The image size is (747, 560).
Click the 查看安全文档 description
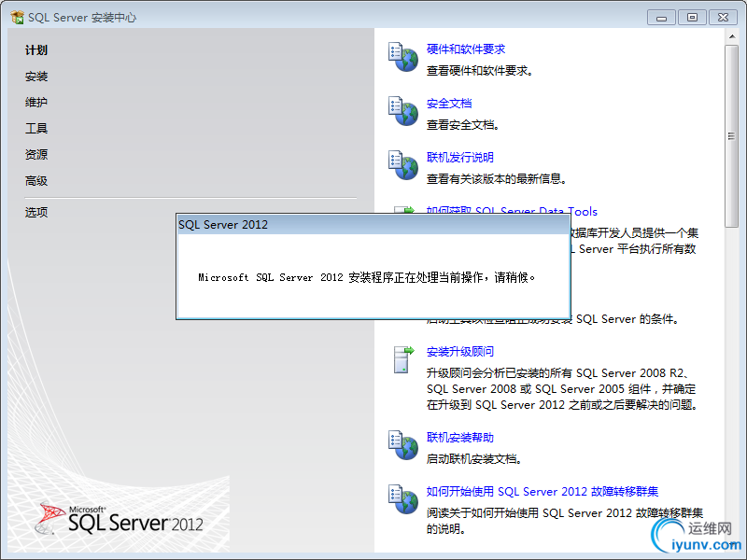pyautogui.click(x=463, y=125)
